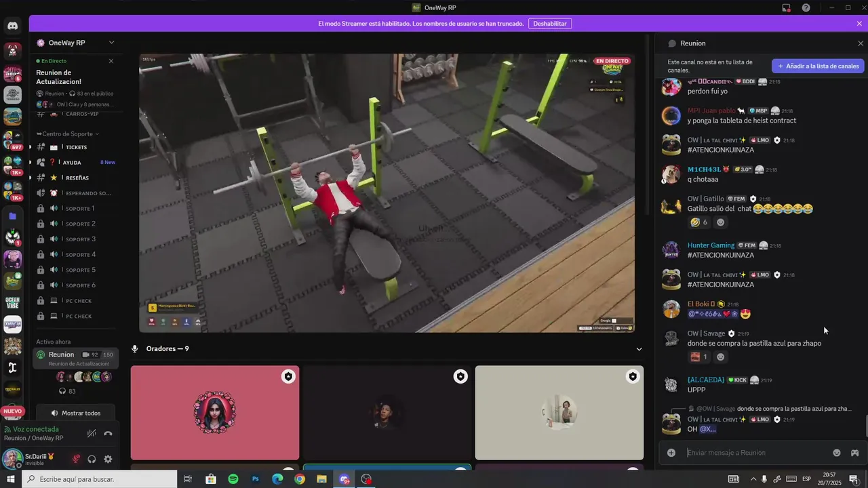Open the TICKETS channel

click(x=75, y=147)
